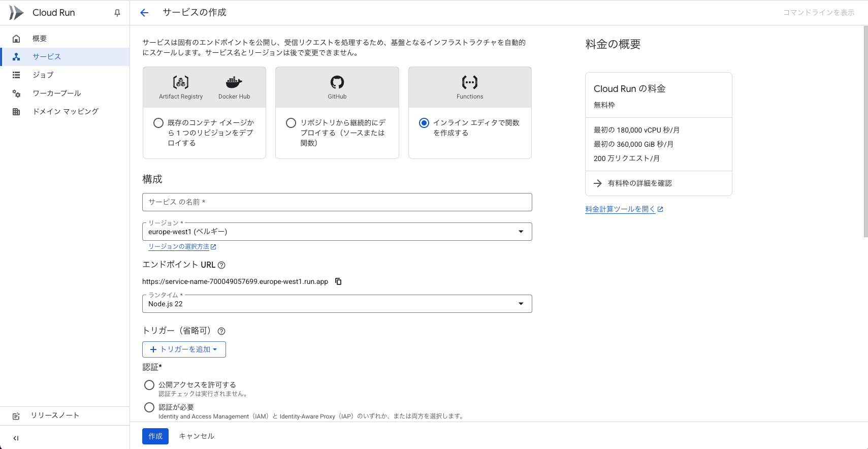Select 既存のコンテナ イメージ deploy option
Viewport: 868px width, 449px height.
pos(158,123)
